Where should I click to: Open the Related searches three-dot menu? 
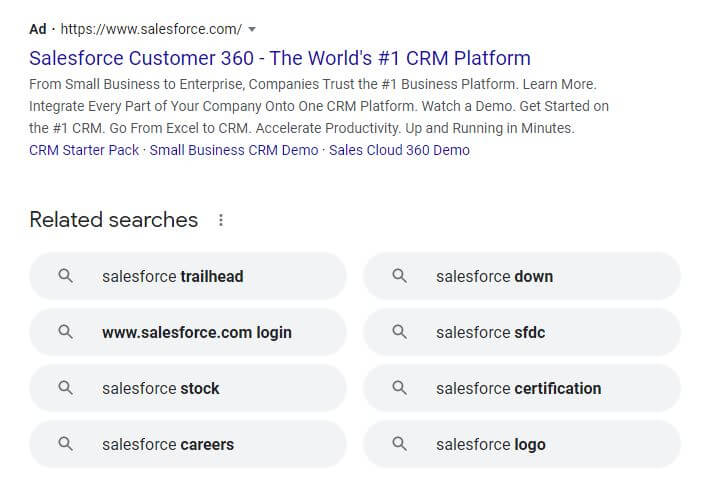tap(221, 220)
